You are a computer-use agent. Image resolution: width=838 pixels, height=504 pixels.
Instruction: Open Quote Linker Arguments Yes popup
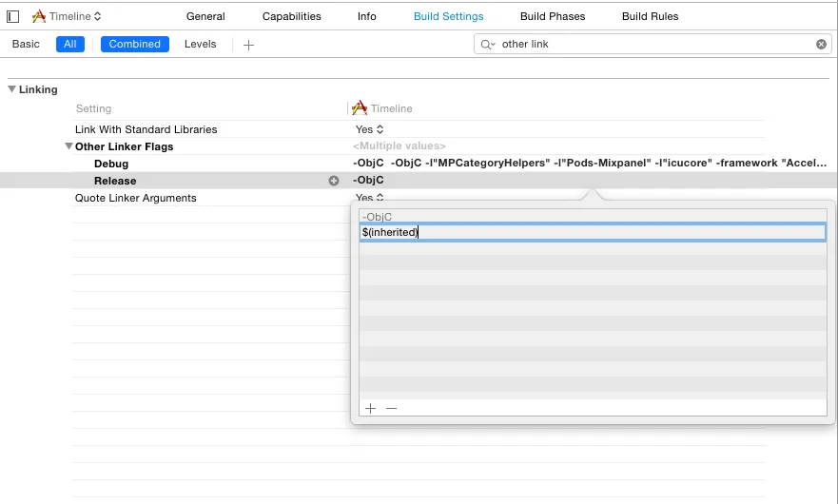click(x=369, y=197)
